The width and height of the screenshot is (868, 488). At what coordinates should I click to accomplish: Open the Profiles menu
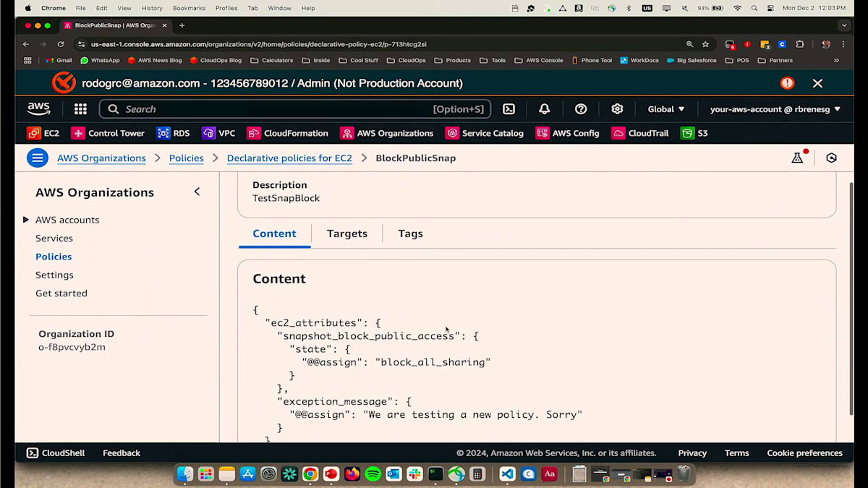226,8
